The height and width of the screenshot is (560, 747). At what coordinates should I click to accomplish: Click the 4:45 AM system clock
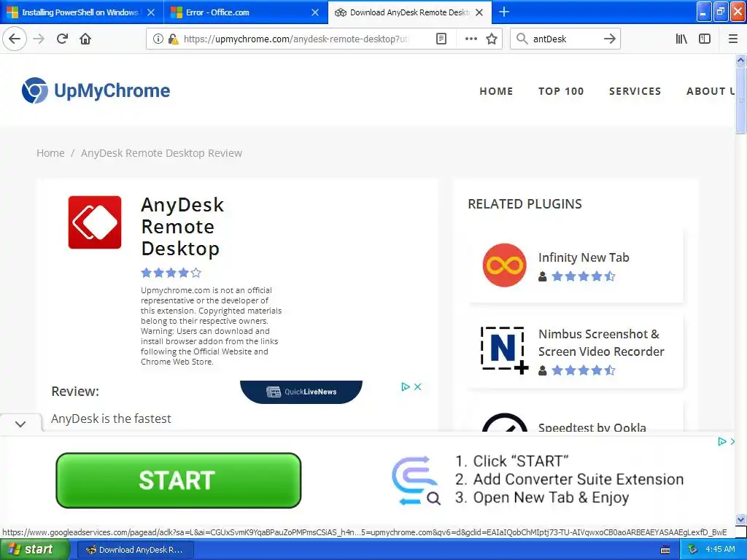[x=720, y=550]
